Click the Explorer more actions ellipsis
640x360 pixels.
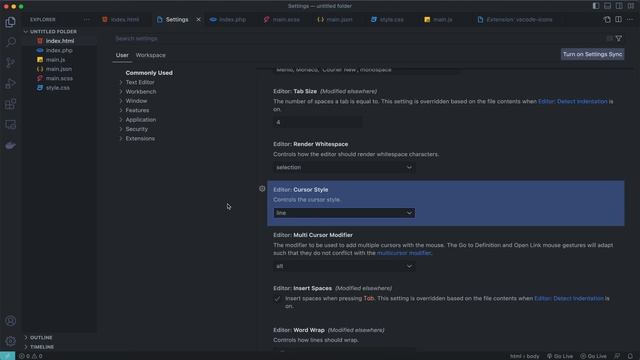click(87, 20)
